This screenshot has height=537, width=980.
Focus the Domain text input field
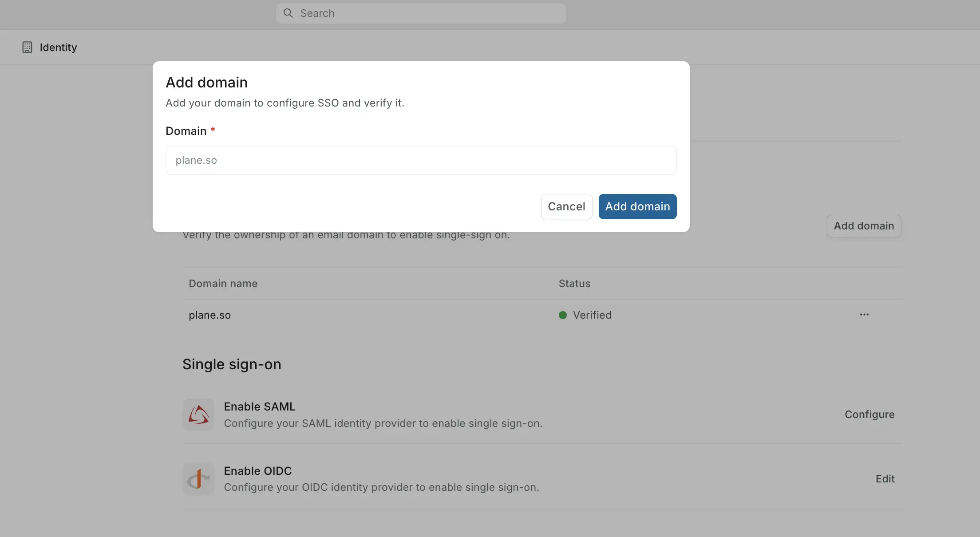pos(421,160)
